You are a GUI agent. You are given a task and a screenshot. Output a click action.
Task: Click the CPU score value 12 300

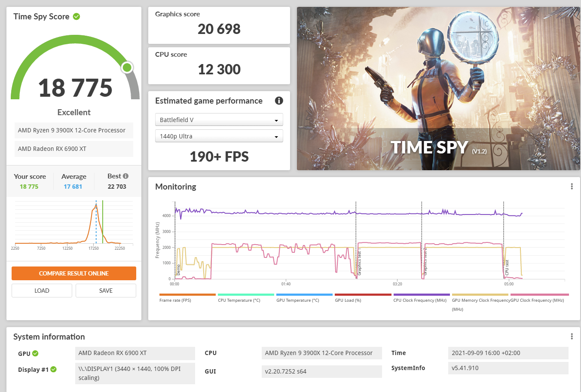219,69
